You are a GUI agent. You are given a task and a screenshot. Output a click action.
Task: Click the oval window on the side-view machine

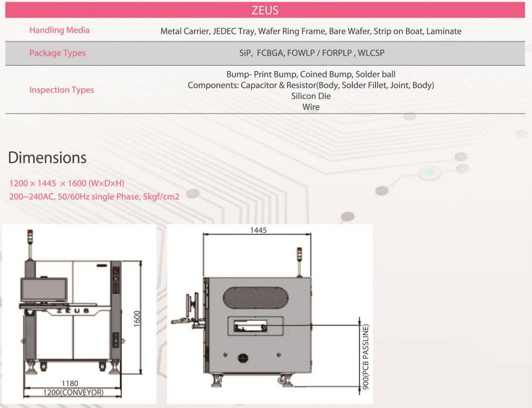255,298
